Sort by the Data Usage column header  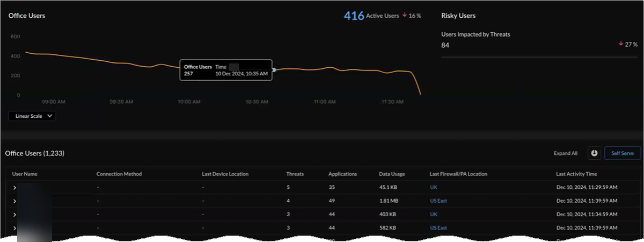[x=392, y=174]
